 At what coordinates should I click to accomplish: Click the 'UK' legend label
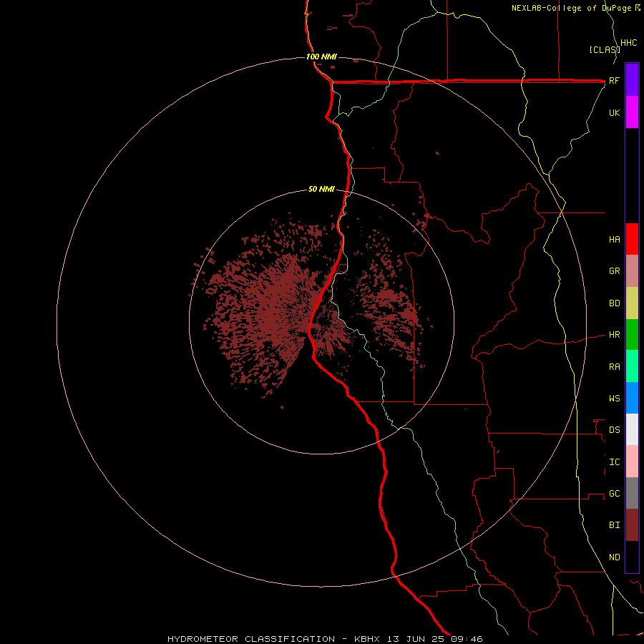pos(614,113)
